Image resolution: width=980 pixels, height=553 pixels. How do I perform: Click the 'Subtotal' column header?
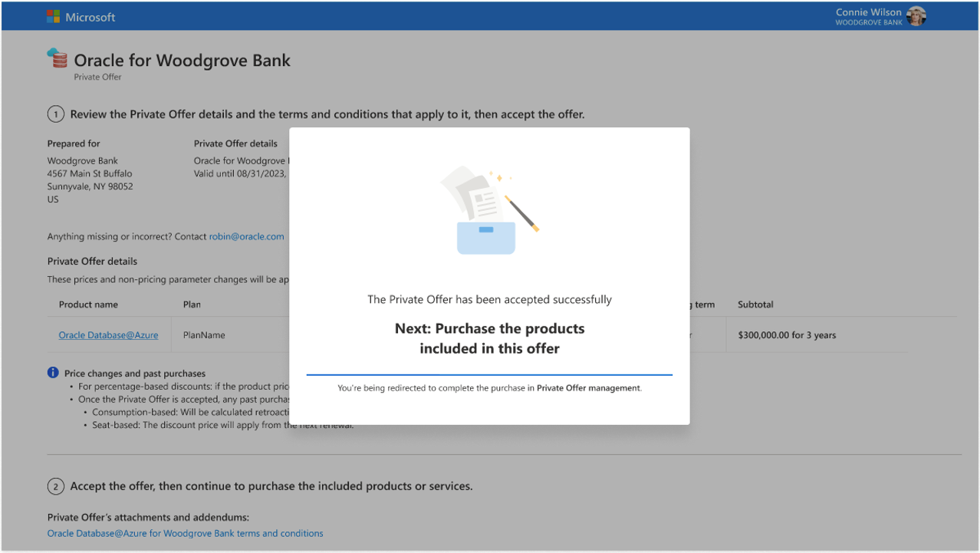coord(755,304)
